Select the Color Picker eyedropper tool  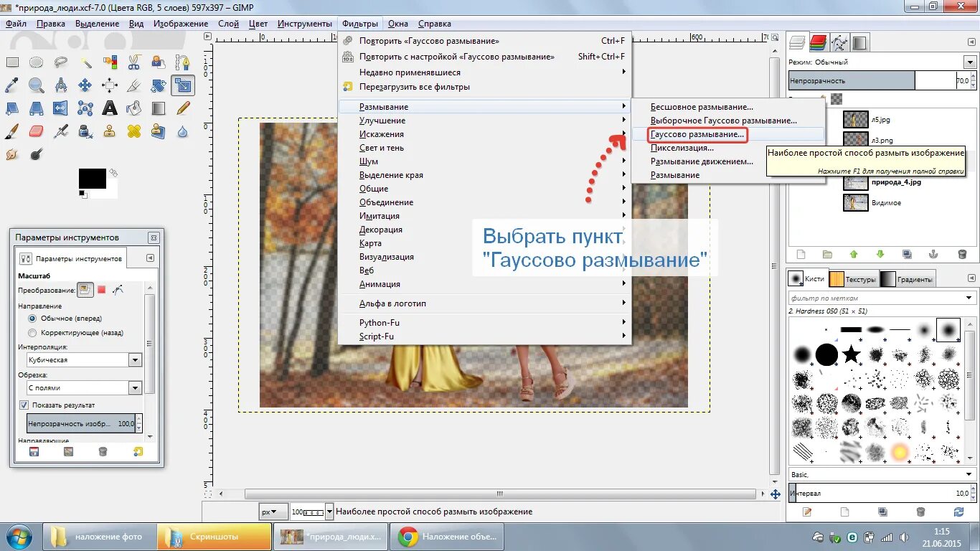coord(12,85)
